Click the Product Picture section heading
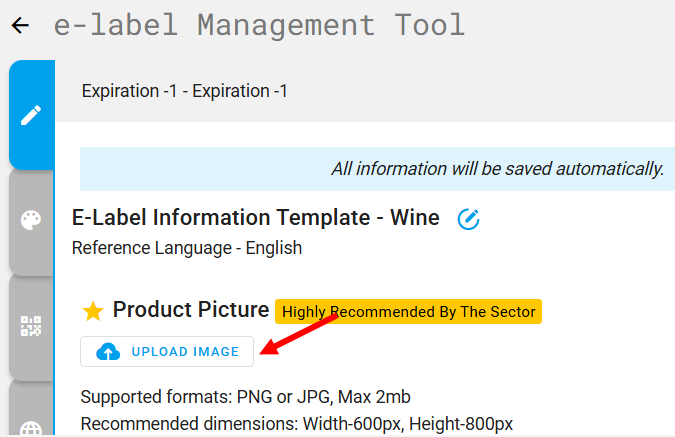675x437 pixels. [191, 310]
